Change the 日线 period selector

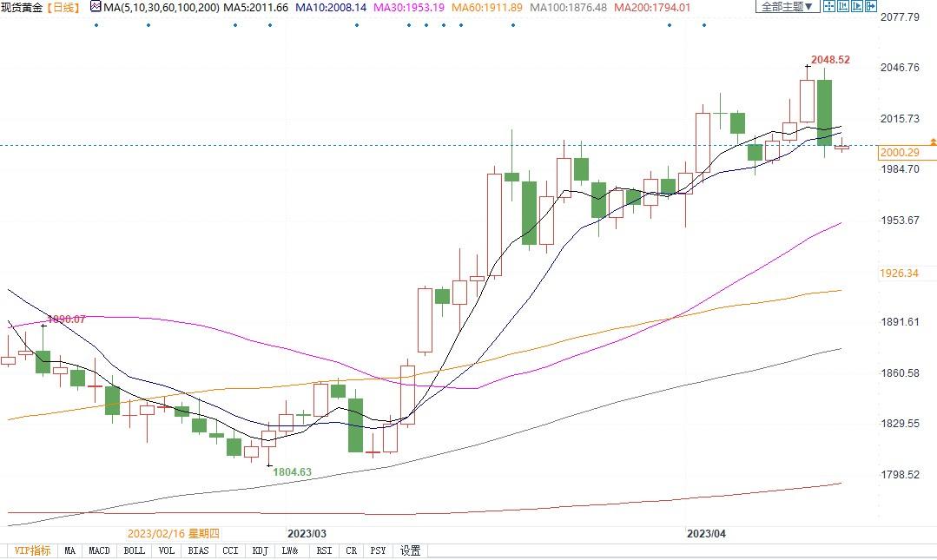coord(63,8)
